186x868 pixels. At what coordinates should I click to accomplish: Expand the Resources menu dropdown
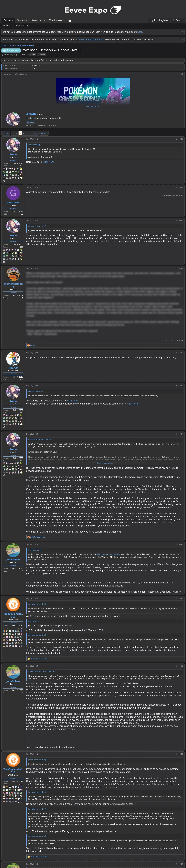pyautogui.click(x=38, y=20)
